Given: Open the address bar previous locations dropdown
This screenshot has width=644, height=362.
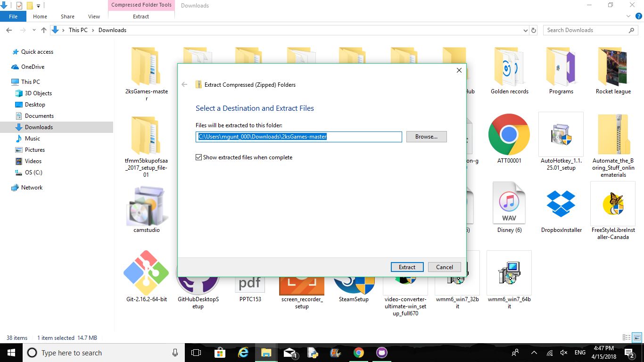Looking at the screenshot, I should (526, 30).
